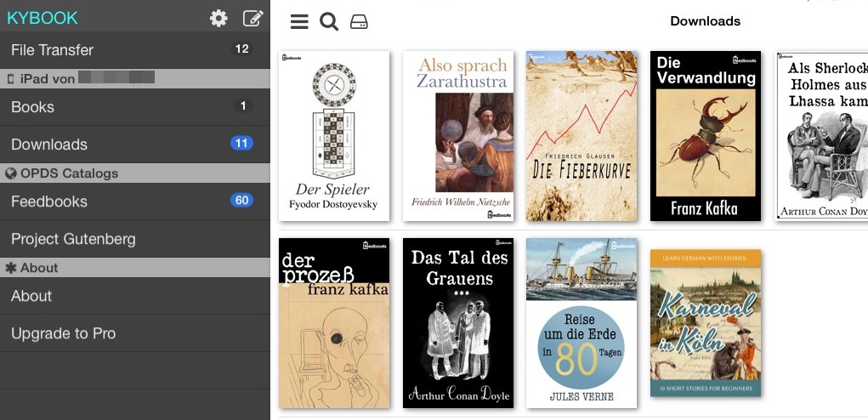Screen dimensions: 868x420
Task: Click the File Transfer badge showing 12
Action: [x=242, y=48]
